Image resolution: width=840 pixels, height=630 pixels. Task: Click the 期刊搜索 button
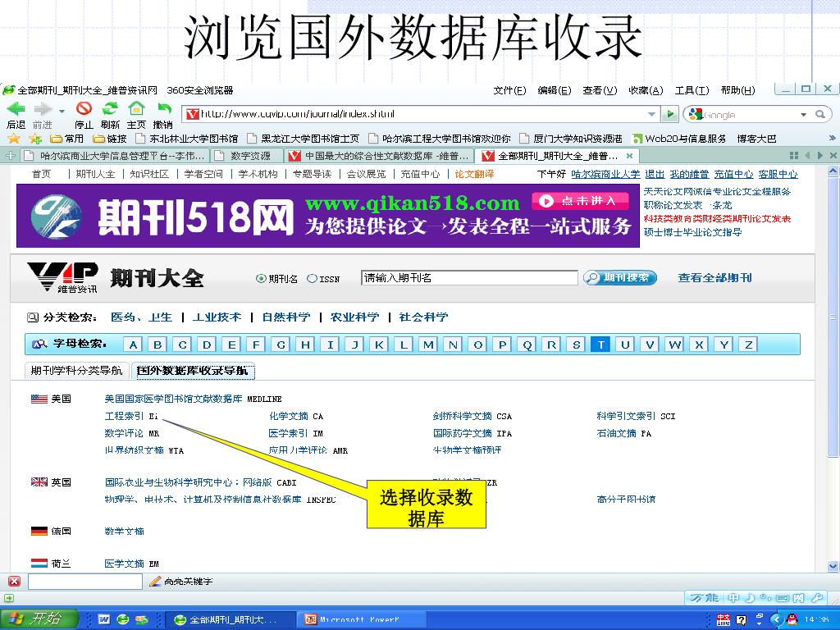[620, 278]
